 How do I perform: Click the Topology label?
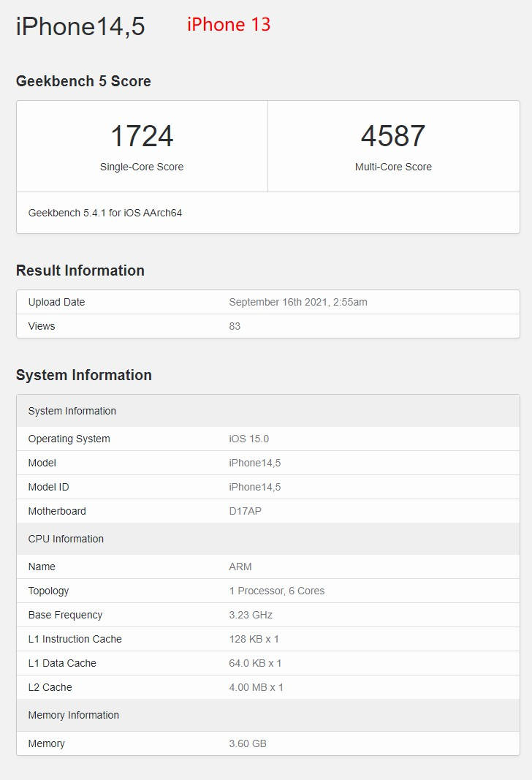[x=49, y=591]
